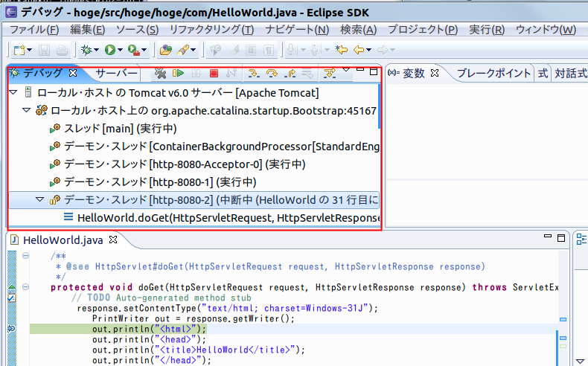Click the Resume icon in Debug view
This screenshot has width=588, height=366.
point(178,73)
